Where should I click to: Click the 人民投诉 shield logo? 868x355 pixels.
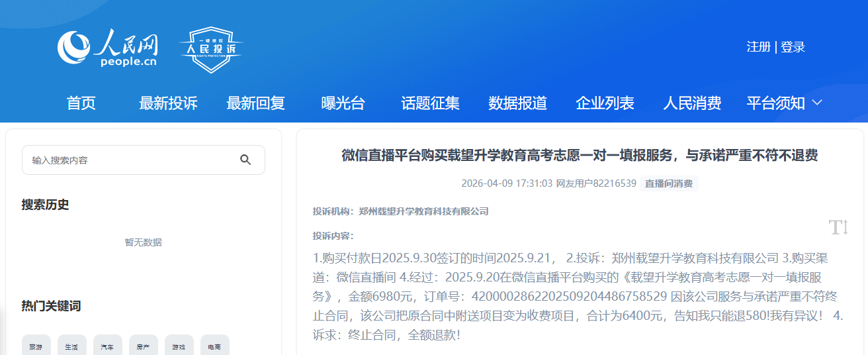point(211,50)
